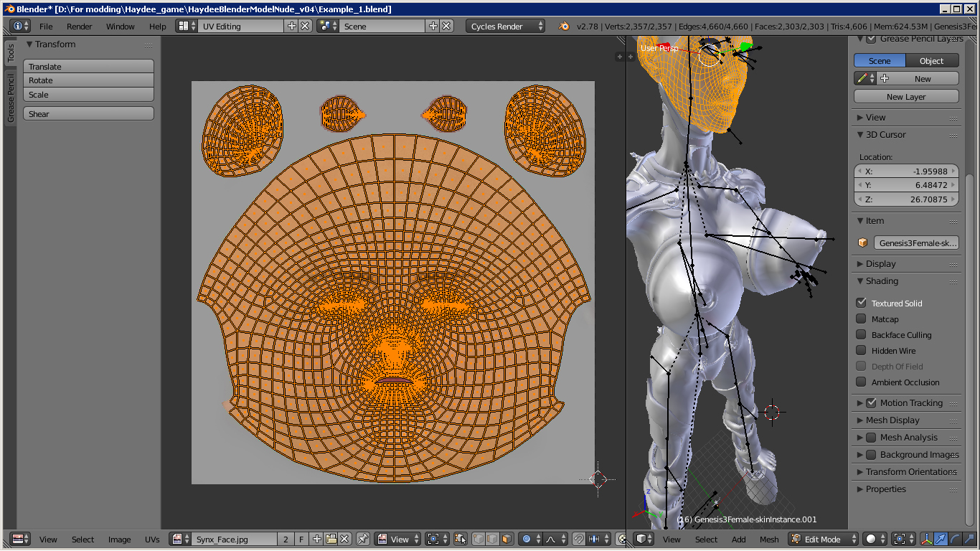
Task: Click the Translate button in Transform panel
Action: [88, 67]
